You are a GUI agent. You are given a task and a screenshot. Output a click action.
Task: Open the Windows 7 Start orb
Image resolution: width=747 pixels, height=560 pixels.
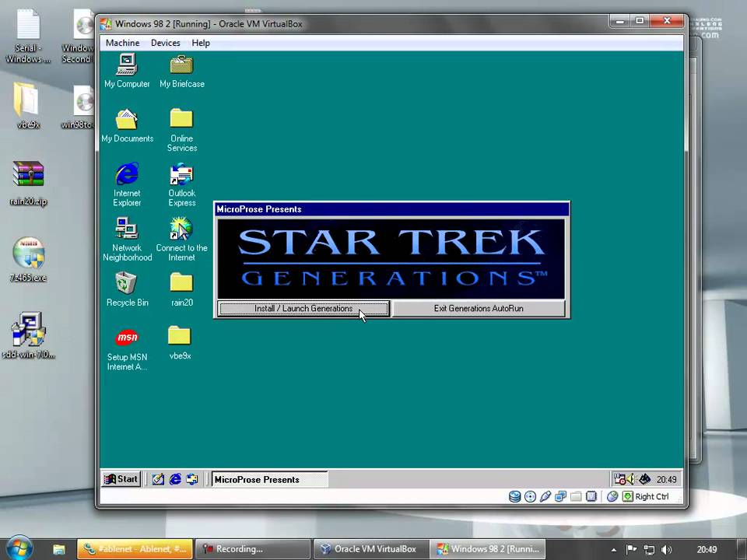(x=19, y=548)
